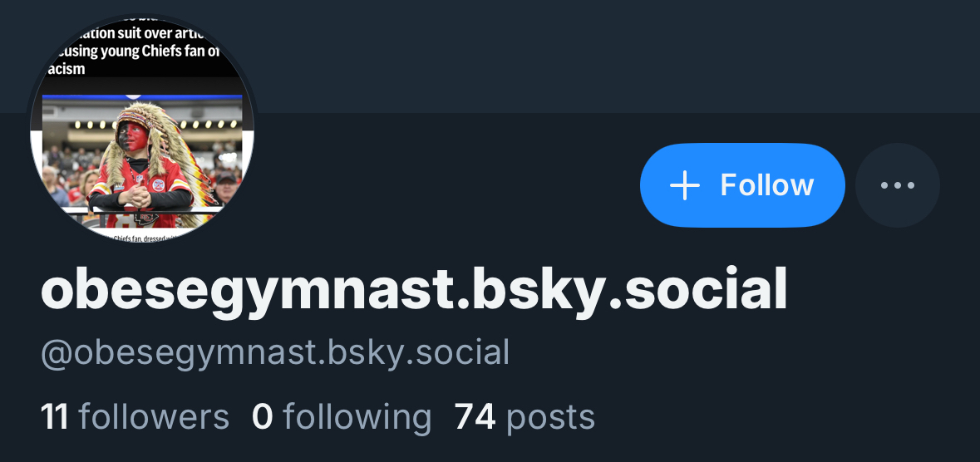Click the grey @obesegymnast.bsky.social handle
The width and height of the screenshot is (980, 462).
pyautogui.click(x=275, y=353)
